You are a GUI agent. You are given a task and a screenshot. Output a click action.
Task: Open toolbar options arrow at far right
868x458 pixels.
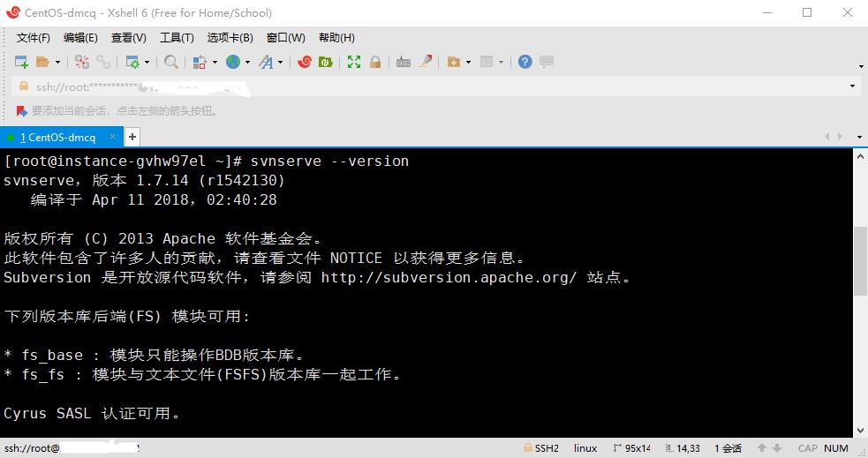click(861, 66)
